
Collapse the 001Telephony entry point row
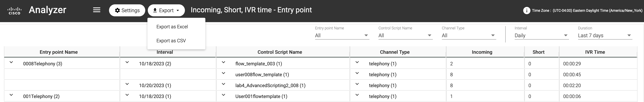(x=11, y=95)
